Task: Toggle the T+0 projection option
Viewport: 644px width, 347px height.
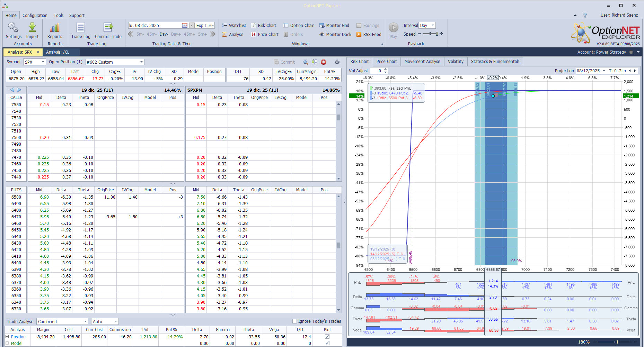Action: tap(612, 71)
